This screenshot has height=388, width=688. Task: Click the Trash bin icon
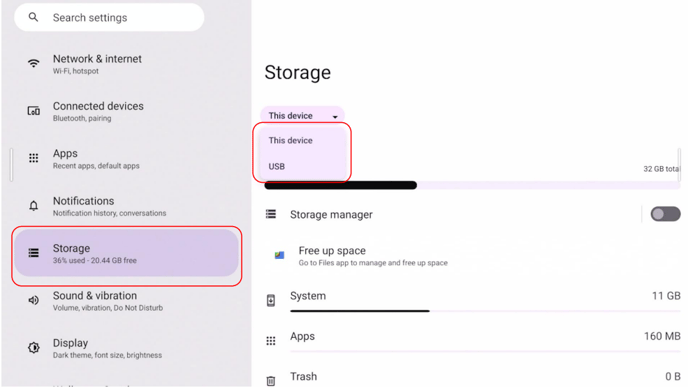pyautogui.click(x=271, y=381)
